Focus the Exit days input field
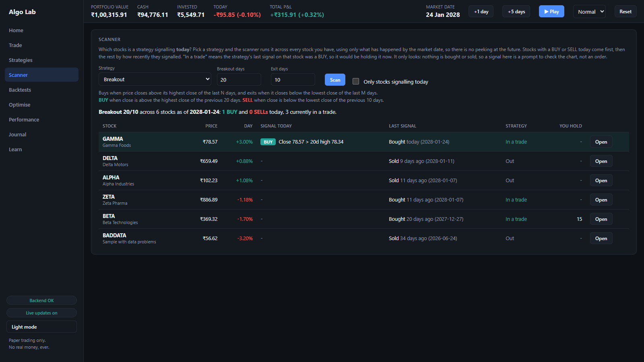Screen dimensions: 644x362 tap(293, 80)
